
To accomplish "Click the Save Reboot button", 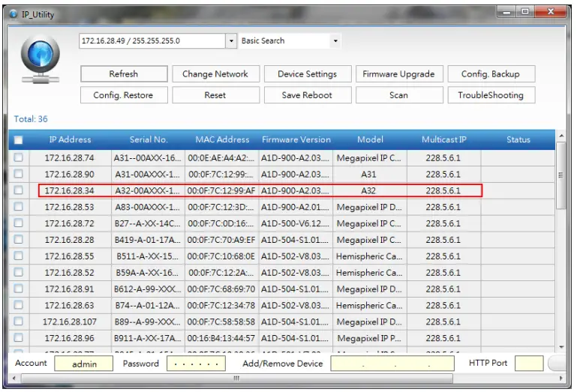I will click(307, 95).
